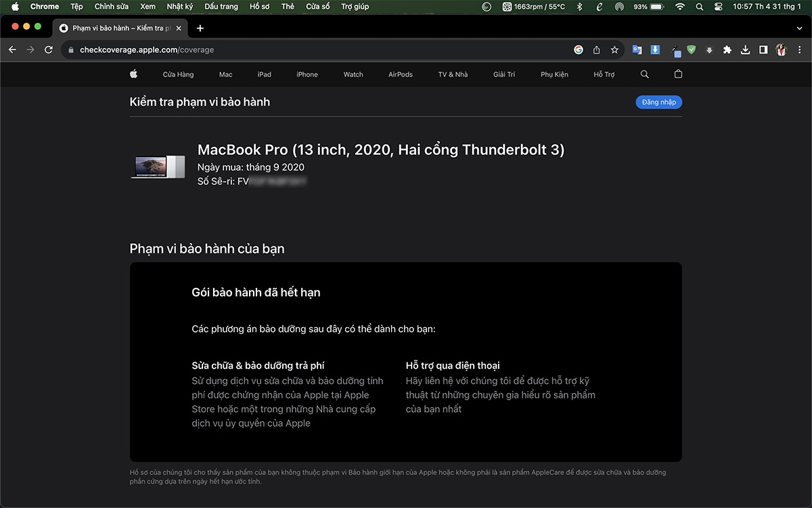Open the Nhật ký menu in menu bar
Image resolution: width=812 pixels, height=508 pixels.
pos(180,7)
